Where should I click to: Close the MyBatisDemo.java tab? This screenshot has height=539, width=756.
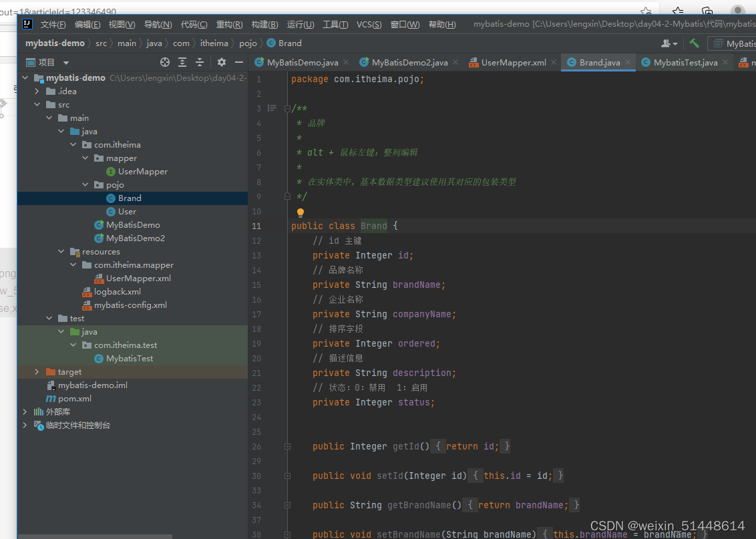coord(346,62)
